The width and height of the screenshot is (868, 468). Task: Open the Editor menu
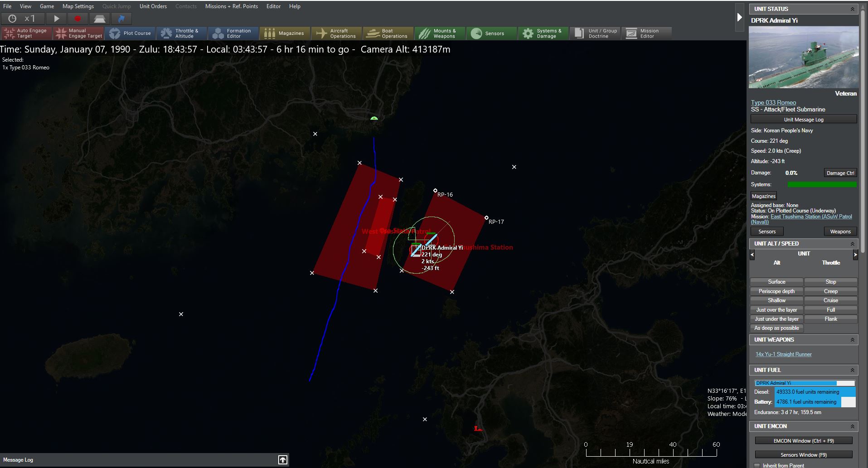click(273, 6)
